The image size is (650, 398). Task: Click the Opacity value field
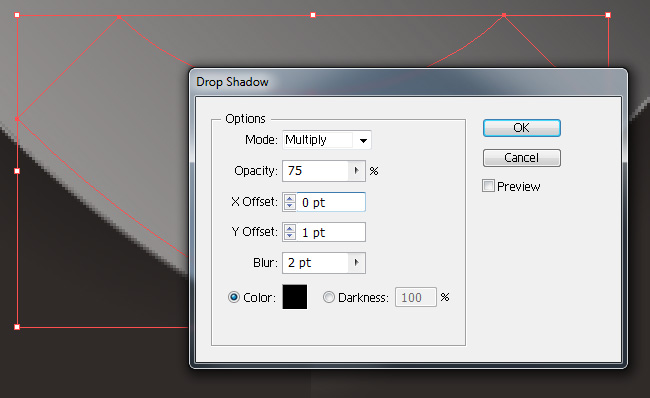tap(315, 171)
